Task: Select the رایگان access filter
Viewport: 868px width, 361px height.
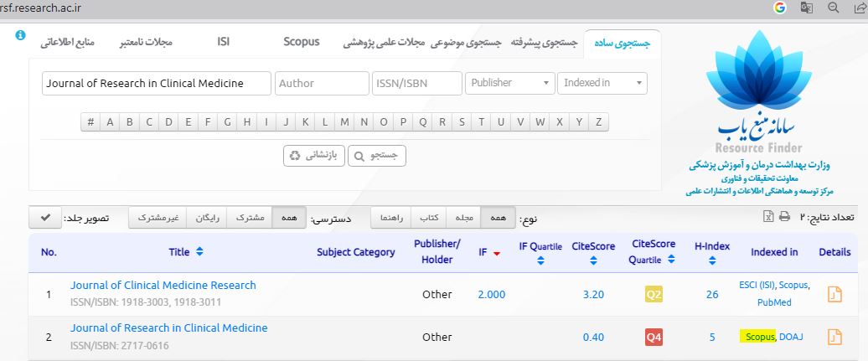Action: [x=206, y=218]
